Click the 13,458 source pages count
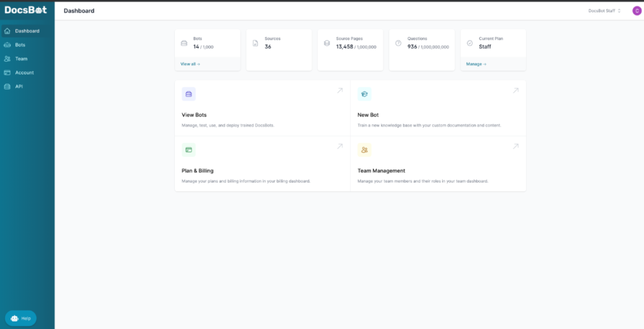This screenshot has height=329, width=644. 356,47
